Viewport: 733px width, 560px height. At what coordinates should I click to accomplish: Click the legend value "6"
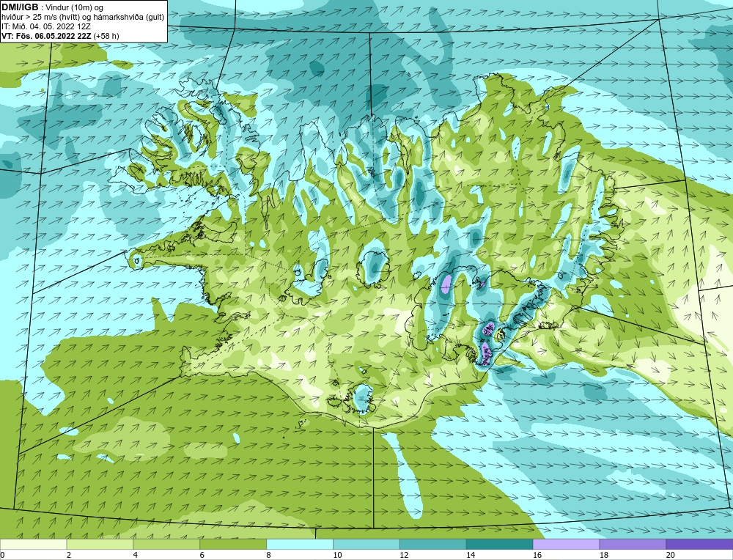(202, 555)
